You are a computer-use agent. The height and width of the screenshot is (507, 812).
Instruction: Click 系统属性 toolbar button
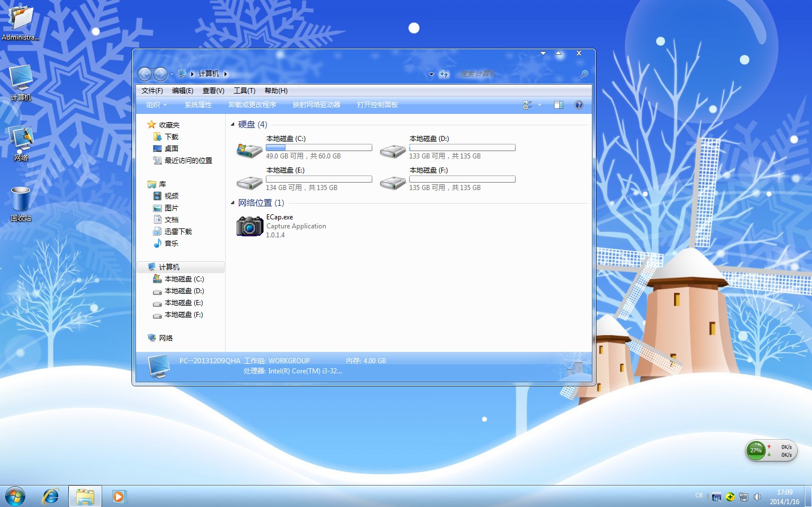coord(198,105)
